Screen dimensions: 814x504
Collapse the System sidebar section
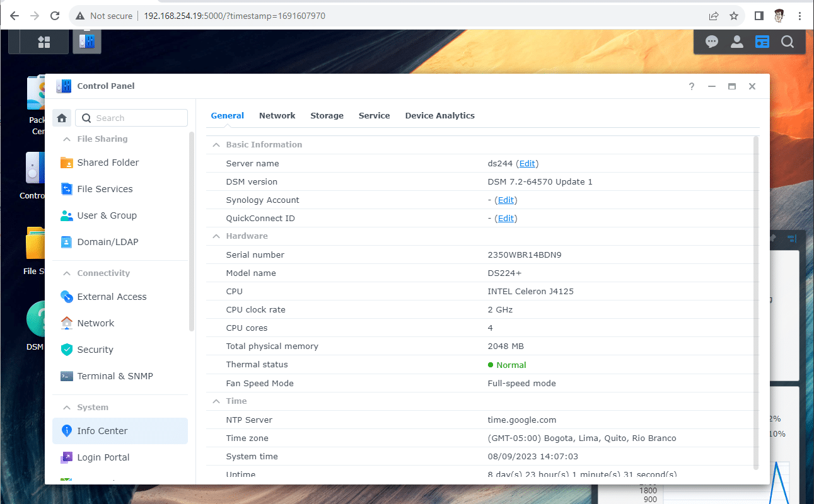[x=66, y=408]
